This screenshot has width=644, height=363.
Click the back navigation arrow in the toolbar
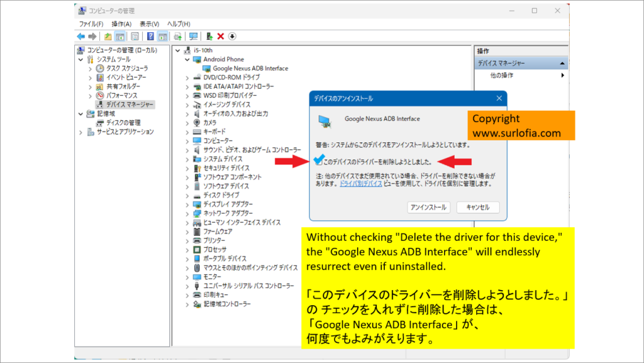pos(80,36)
